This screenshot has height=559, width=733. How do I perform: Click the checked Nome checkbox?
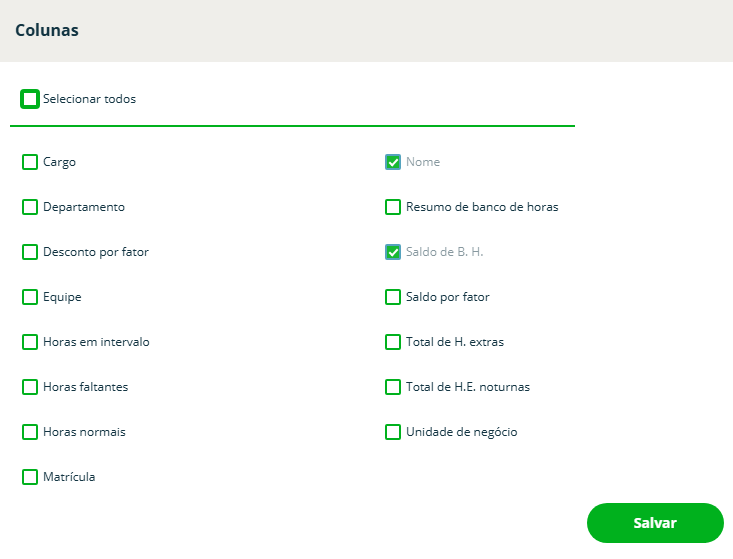pyautogui.click(x=393, y=162)
